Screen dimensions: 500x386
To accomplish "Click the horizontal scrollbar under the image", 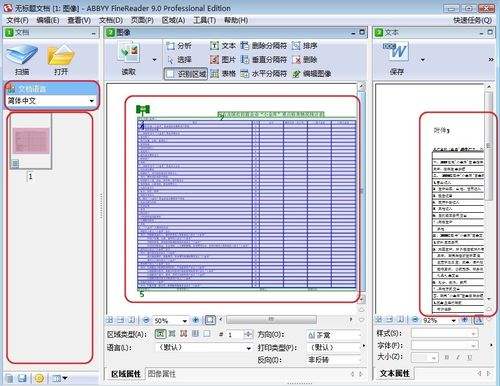I will pyautogui.click(x=271, y=320).
